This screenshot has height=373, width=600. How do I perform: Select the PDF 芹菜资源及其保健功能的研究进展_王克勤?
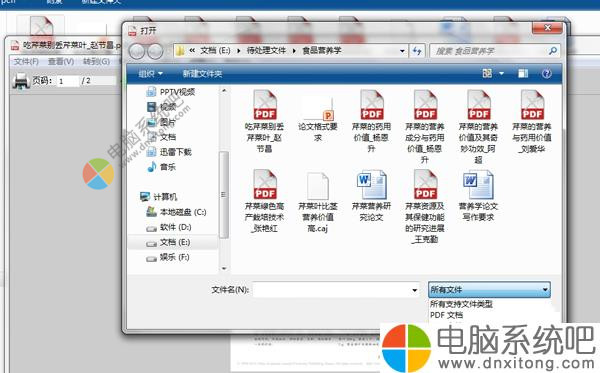[x=425, y=207]
